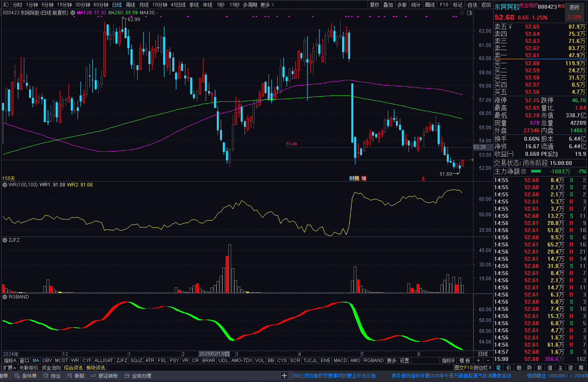Toggle the 统计 statistics mode
Image resolution: width=588 pixels, height=382 pixels.
click(x=416, y=5)
